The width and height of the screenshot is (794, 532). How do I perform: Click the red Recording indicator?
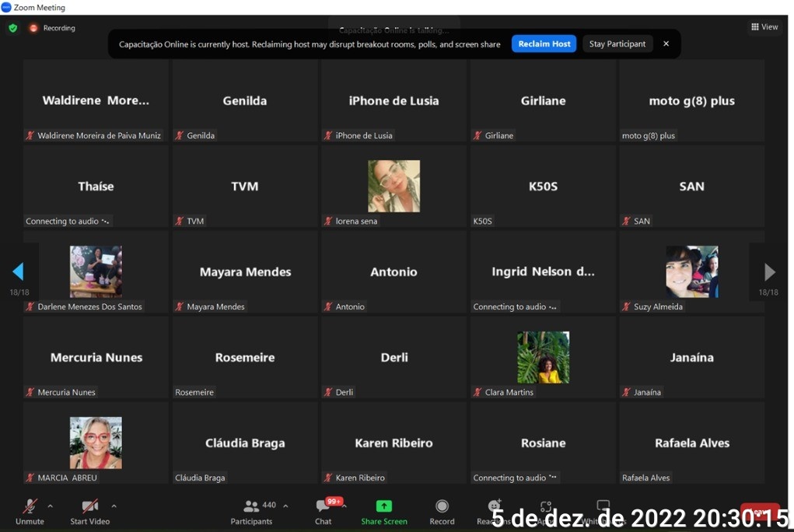click(x=52, y=28)
